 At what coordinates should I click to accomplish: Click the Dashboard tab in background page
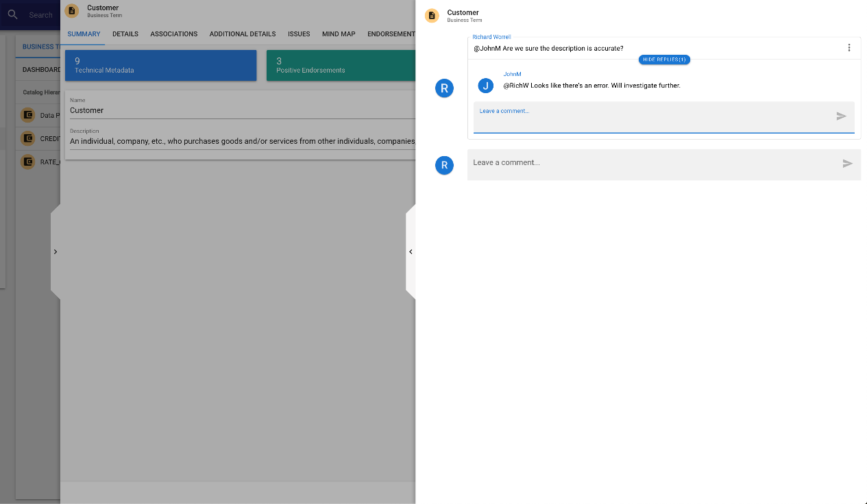(x=41, y=70)
